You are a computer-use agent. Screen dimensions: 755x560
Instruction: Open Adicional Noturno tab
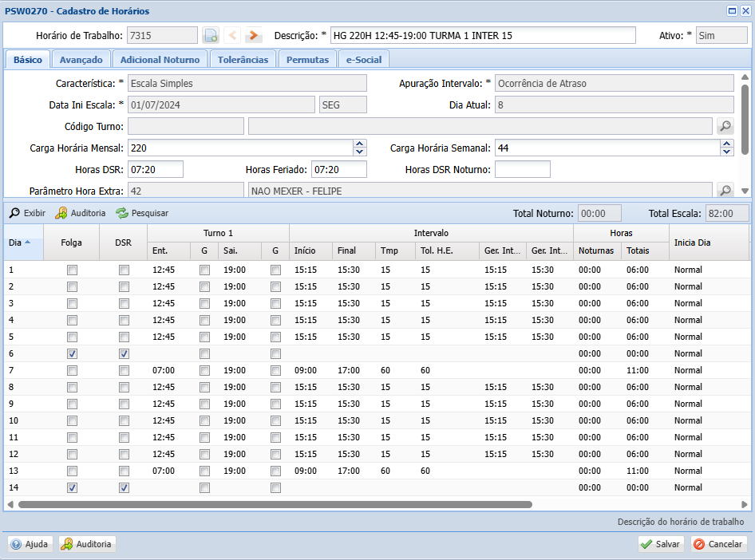(160, 60)
